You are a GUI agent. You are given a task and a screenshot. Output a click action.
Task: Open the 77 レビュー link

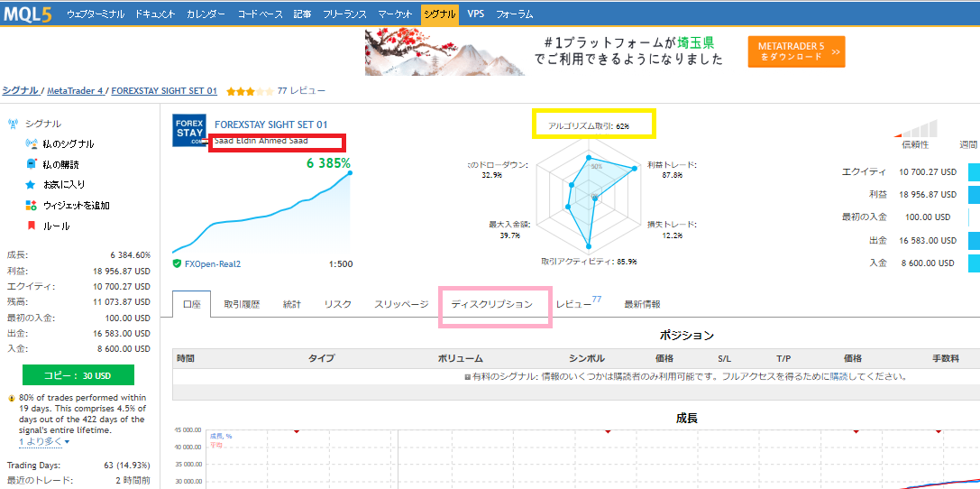click(301, 90)
